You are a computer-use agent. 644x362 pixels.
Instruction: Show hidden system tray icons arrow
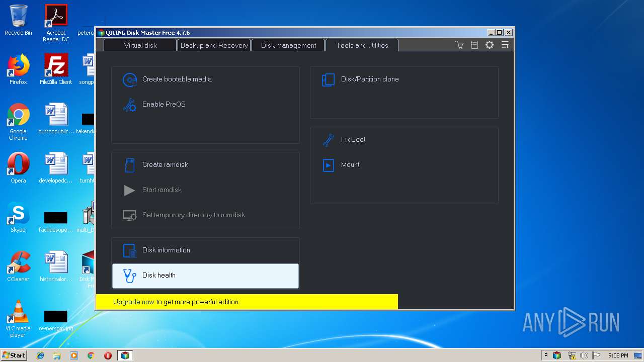click(546, 355)
